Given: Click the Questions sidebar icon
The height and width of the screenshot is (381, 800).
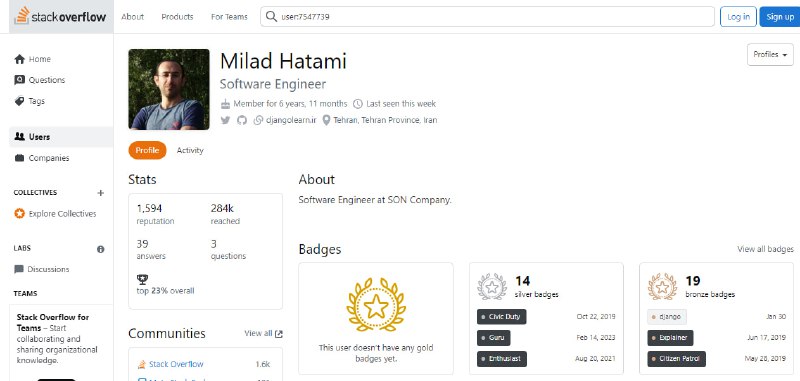Looking at the screenshot, I should (x=19, y=80).
